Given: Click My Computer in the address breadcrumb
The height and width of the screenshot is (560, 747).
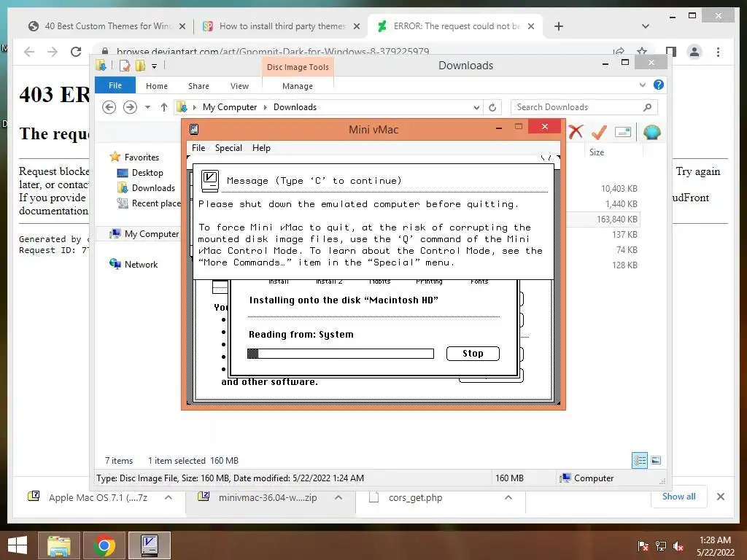Looking at the screenshot, I should coord(230,107).
